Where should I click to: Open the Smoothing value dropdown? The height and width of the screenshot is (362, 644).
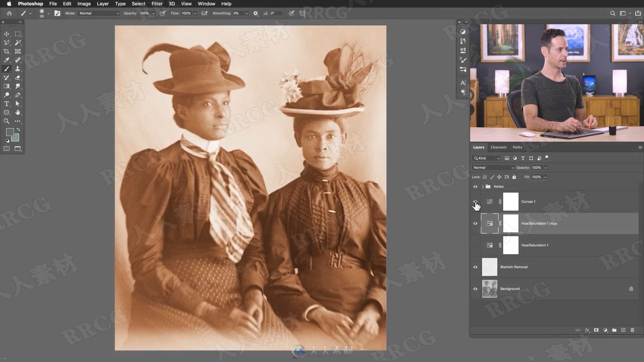pos(247,13)
